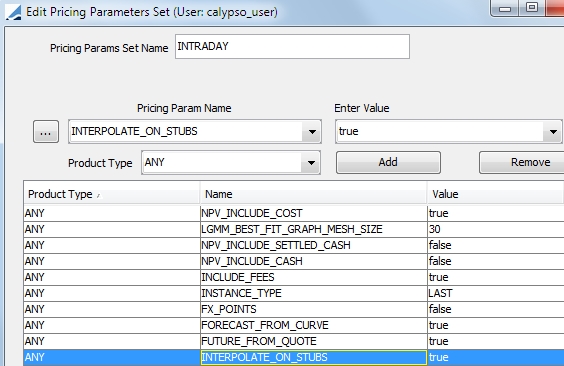Click the Remove button
The height and width of the screenshot is (366, 564).
522,163
